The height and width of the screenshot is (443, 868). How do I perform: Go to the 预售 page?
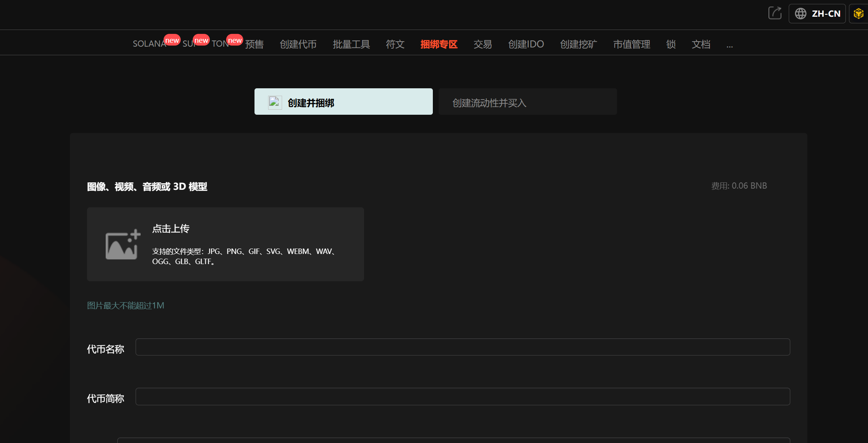(x=254, y=44)
